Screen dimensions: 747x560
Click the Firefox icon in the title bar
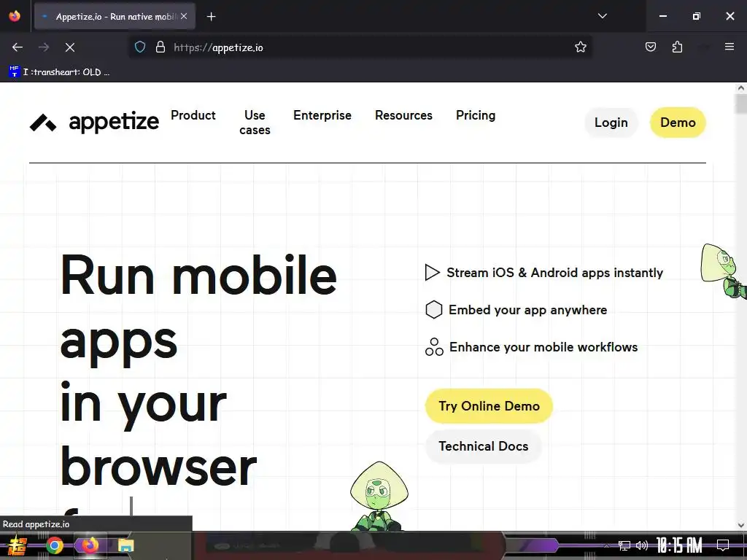15,16
